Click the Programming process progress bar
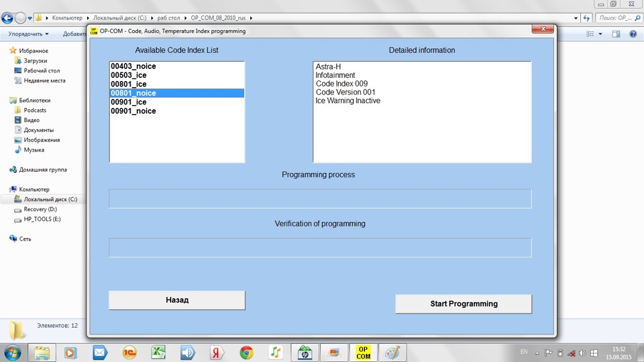The width and height of the screenshot is (644, 362). 320,198
